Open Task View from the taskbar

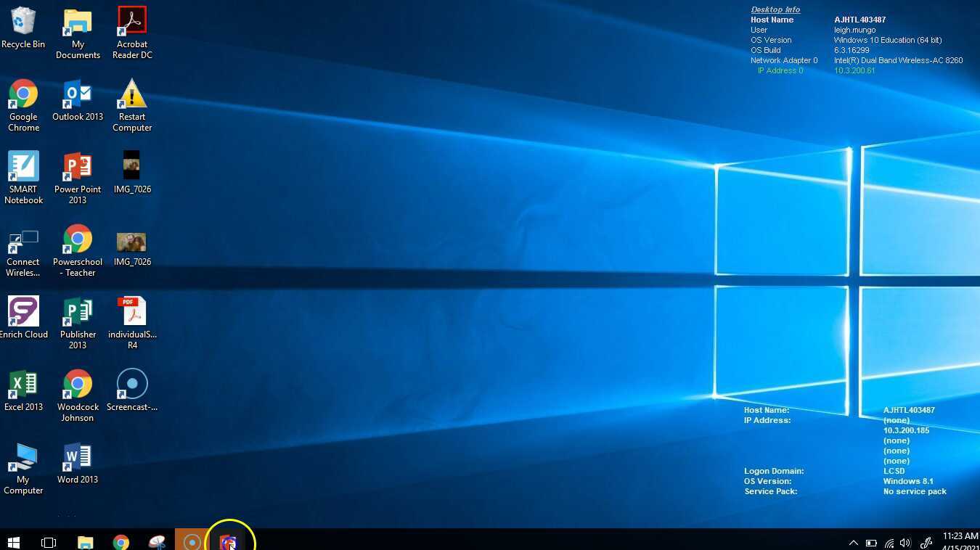[x=49, y=542]
